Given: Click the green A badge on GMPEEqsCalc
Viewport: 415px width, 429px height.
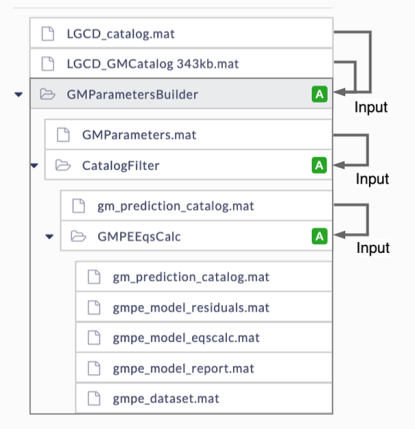Looking at the screenshot, I should pyautogui.click(x=319, y=236).
